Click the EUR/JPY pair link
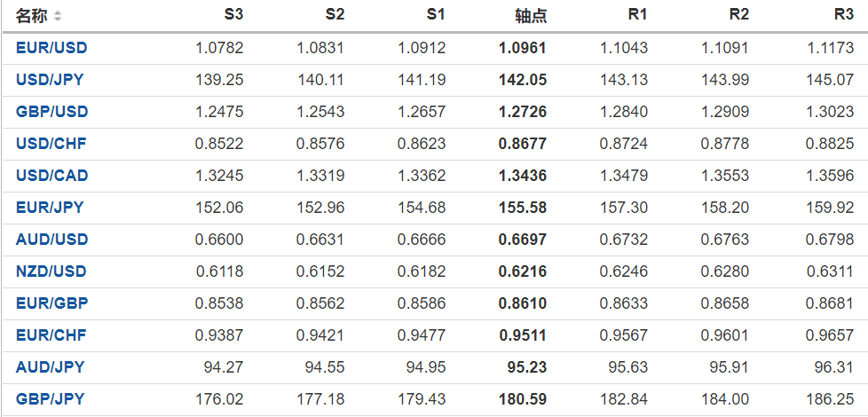The width and height of the screenshot is (868, 417). point(50,208)
